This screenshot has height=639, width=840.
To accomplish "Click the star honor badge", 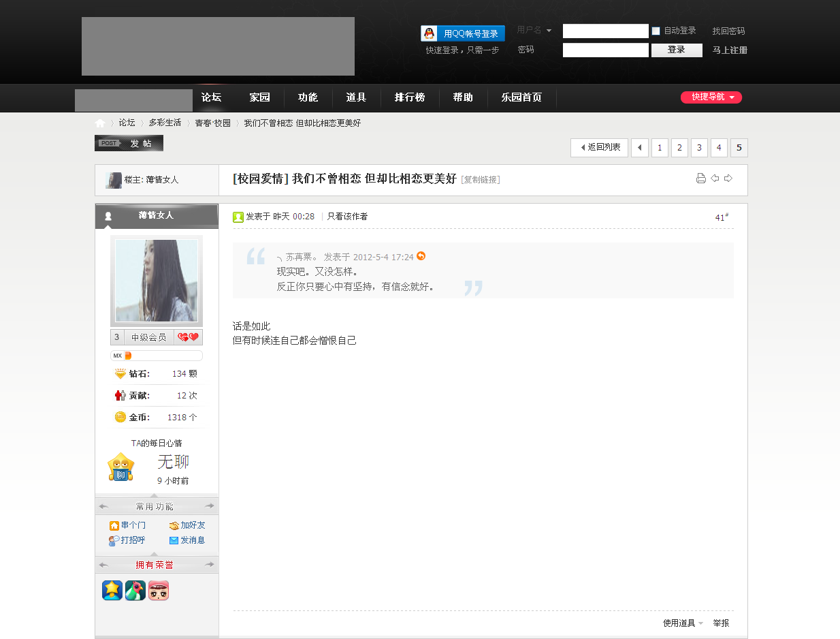I will coord(112,590).
